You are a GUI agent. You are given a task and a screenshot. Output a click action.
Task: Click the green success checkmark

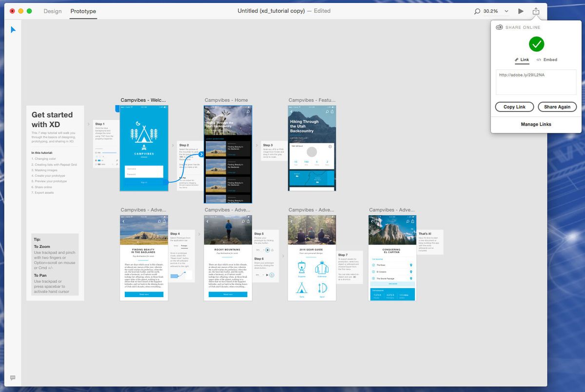click(536, 44)
